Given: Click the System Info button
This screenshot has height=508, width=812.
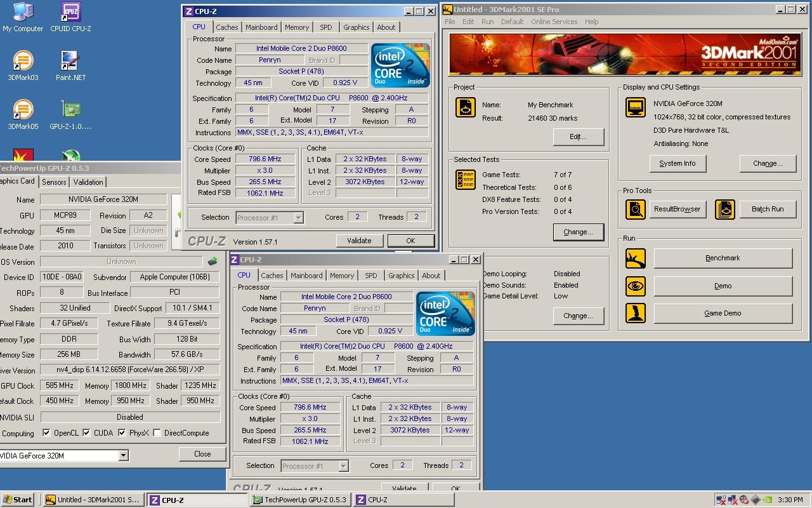Looking at the screenshot, I should click(677, 163).
